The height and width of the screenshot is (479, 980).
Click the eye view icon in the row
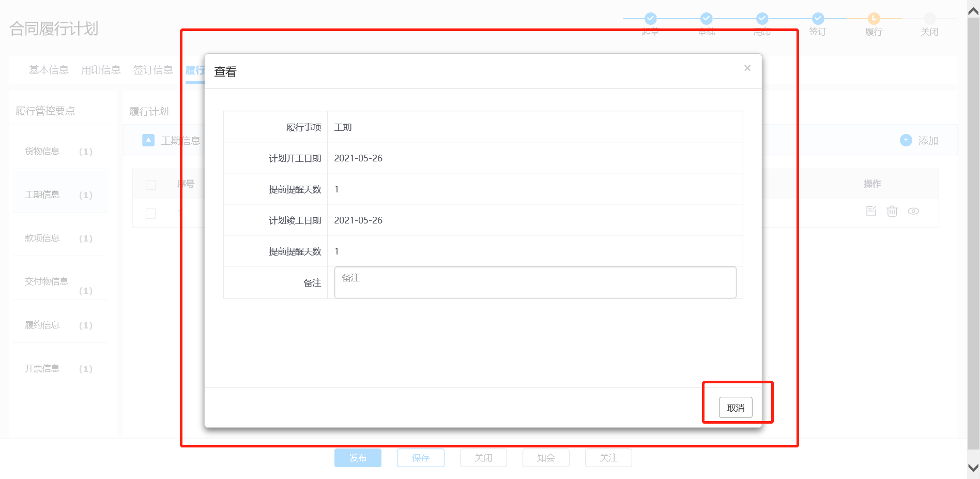tap(913, 211)
